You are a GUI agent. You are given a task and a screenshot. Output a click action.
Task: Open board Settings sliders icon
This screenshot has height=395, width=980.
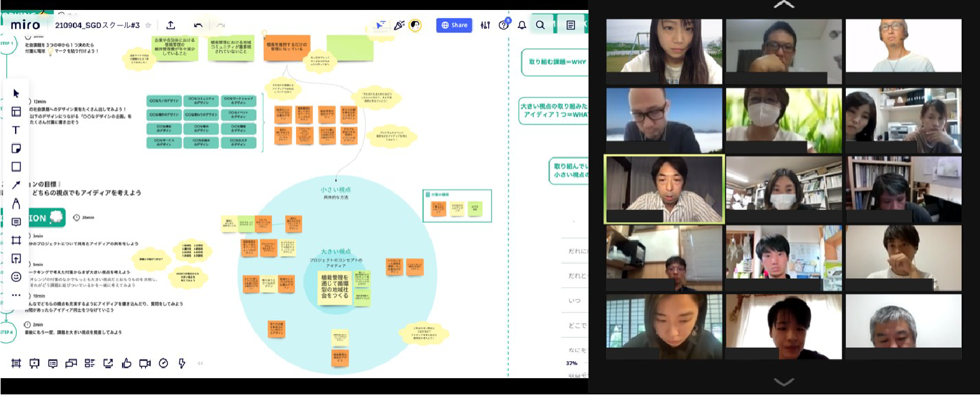pos(485,25)
